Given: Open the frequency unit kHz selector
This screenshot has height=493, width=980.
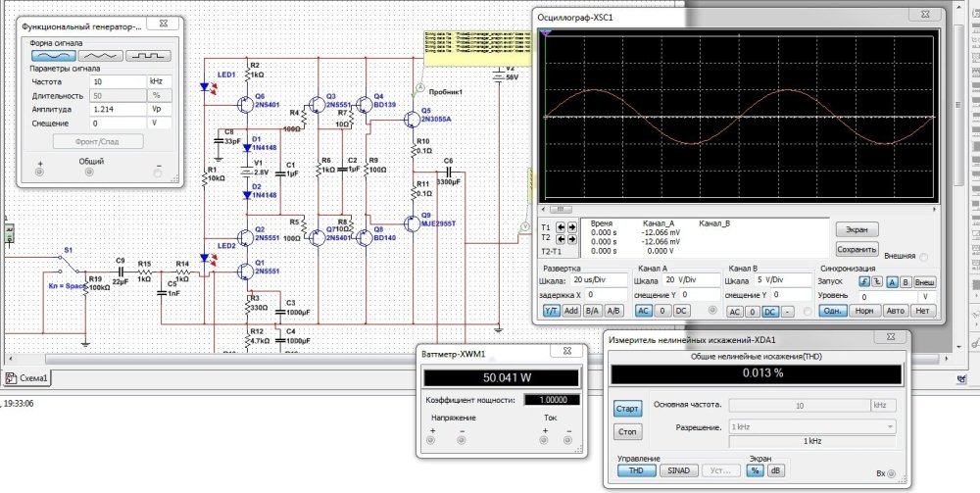Looking at the screenshot, I should click(156, 81).
